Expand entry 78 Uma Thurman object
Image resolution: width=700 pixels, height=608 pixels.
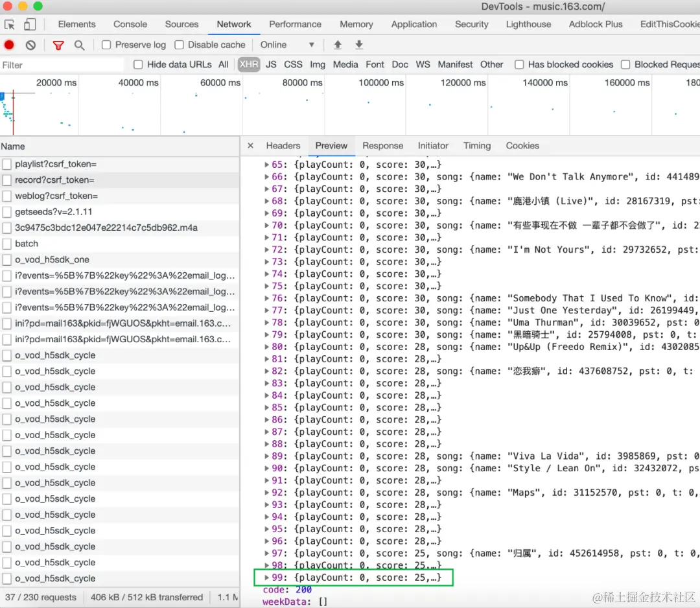click(266, 322)
